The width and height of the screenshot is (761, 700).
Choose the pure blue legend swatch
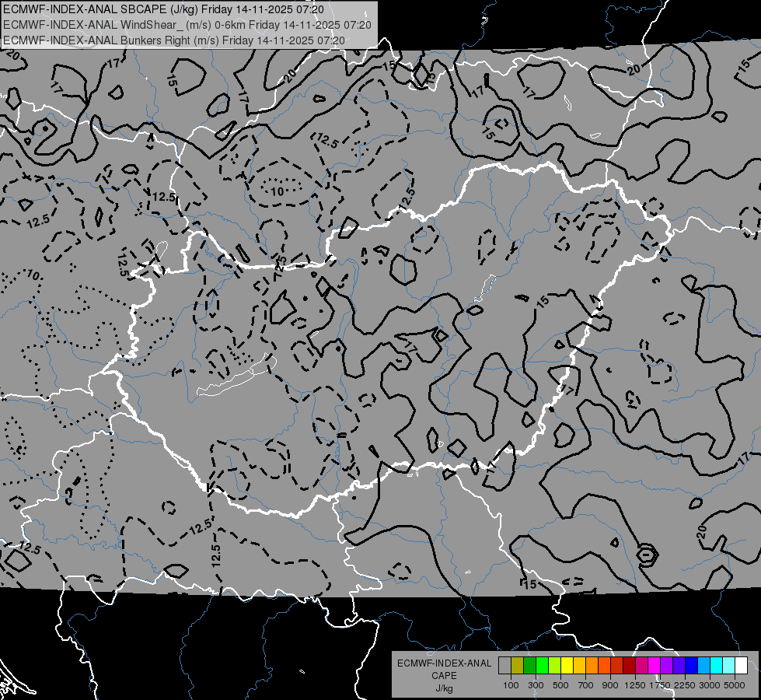tap(691, 666)
